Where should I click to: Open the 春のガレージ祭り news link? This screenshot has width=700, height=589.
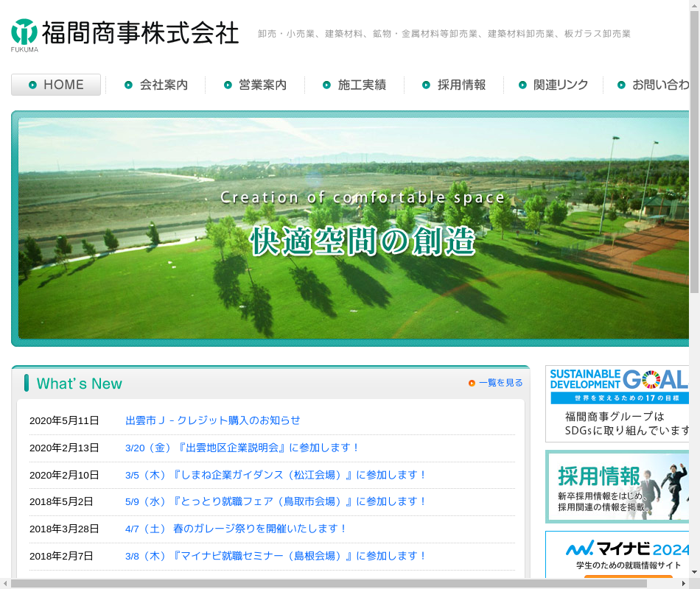[x=236, y=529]
